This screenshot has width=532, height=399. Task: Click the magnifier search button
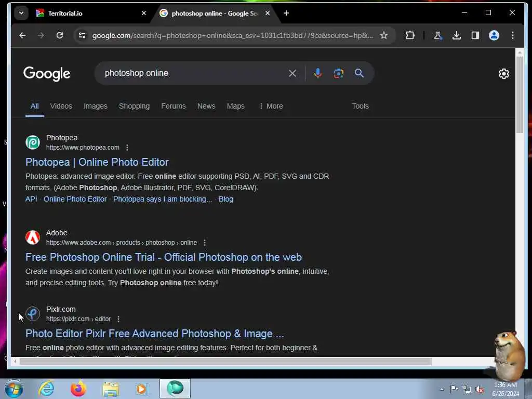[x=359, y=73]
